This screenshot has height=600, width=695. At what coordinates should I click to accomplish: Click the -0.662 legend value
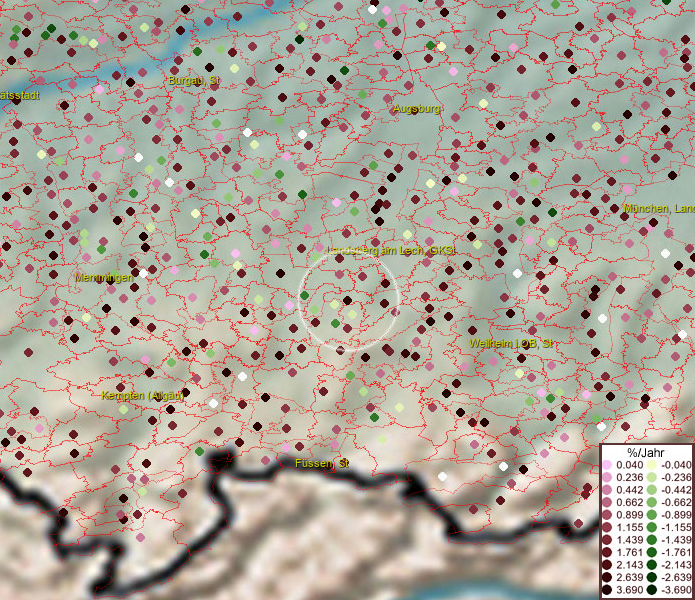tap(676, 503)
